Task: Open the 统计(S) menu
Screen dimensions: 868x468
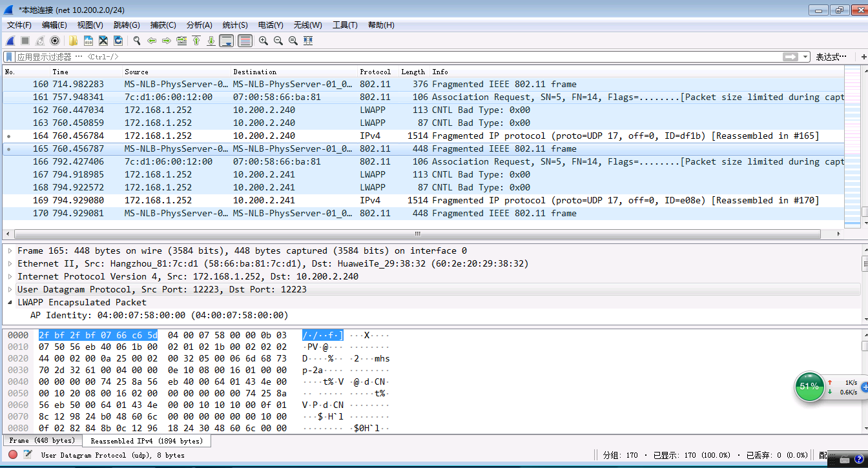Action: (x=235, y=25)
